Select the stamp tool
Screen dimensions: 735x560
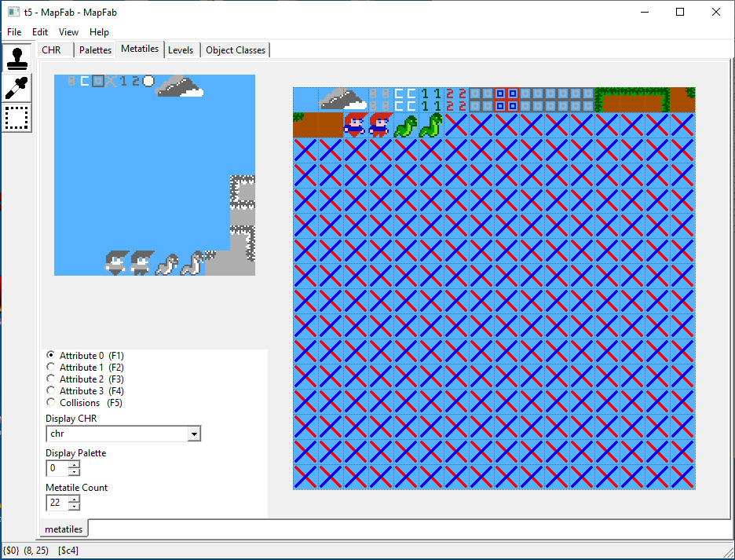click(x=16, y=57)
